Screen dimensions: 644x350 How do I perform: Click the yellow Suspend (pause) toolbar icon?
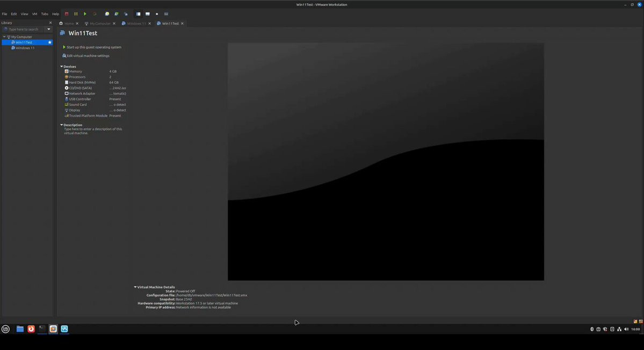point(76,14)
